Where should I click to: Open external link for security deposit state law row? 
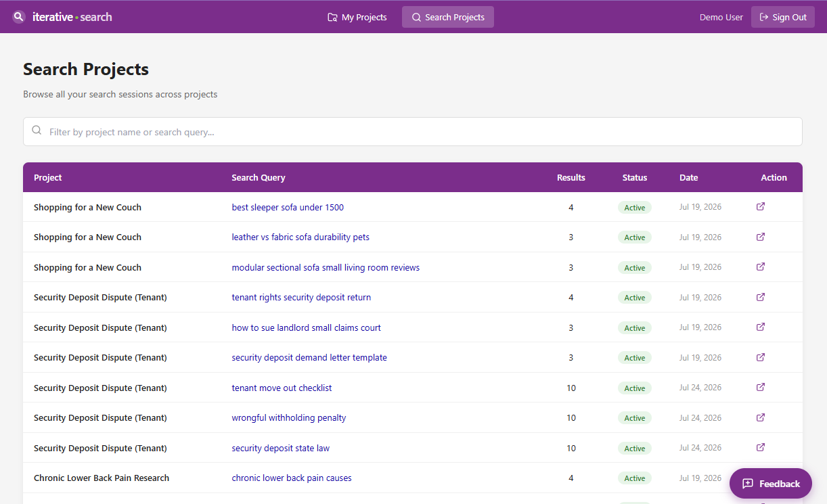[761, 448]
